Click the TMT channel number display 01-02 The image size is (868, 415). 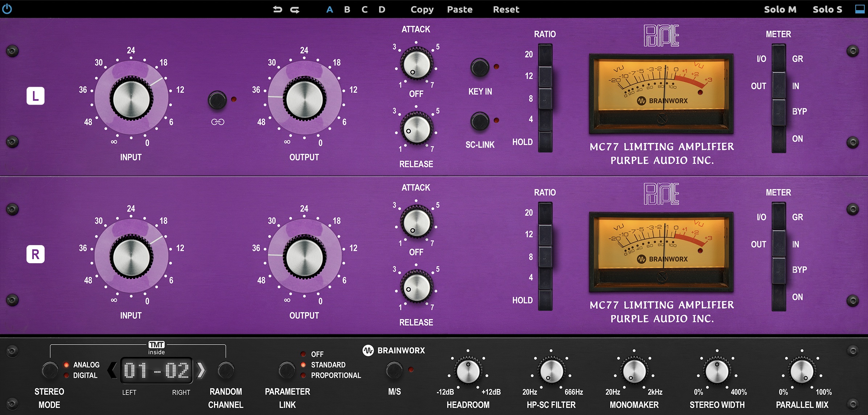(156, 371)
